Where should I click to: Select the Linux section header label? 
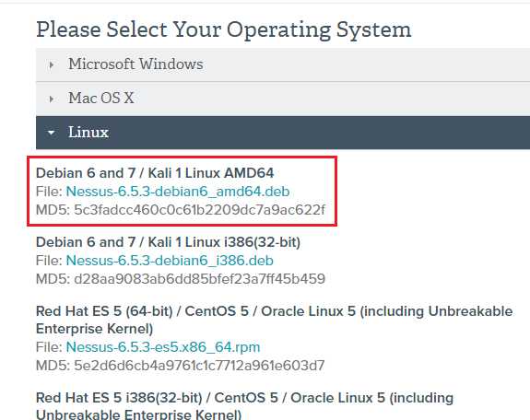(88, 132)
